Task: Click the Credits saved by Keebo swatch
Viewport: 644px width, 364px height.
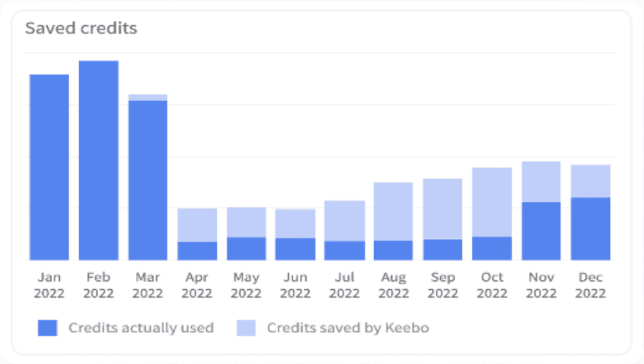Action: point(246,328)
